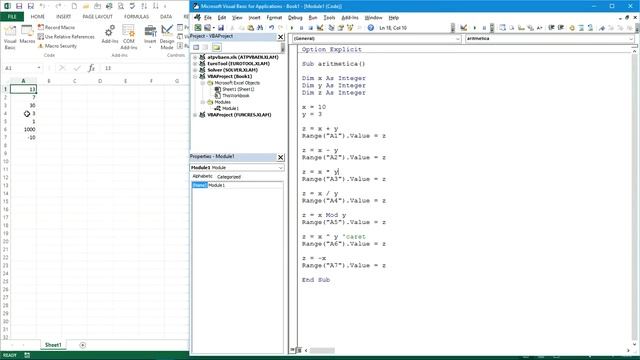
Task: Click Macro Security in Excel ribbon
Action: 57,46
